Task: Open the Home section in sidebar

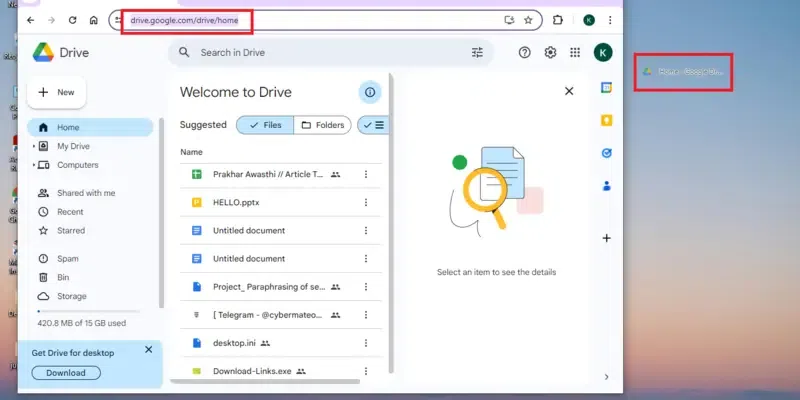Action: click(x=90, y=128)
